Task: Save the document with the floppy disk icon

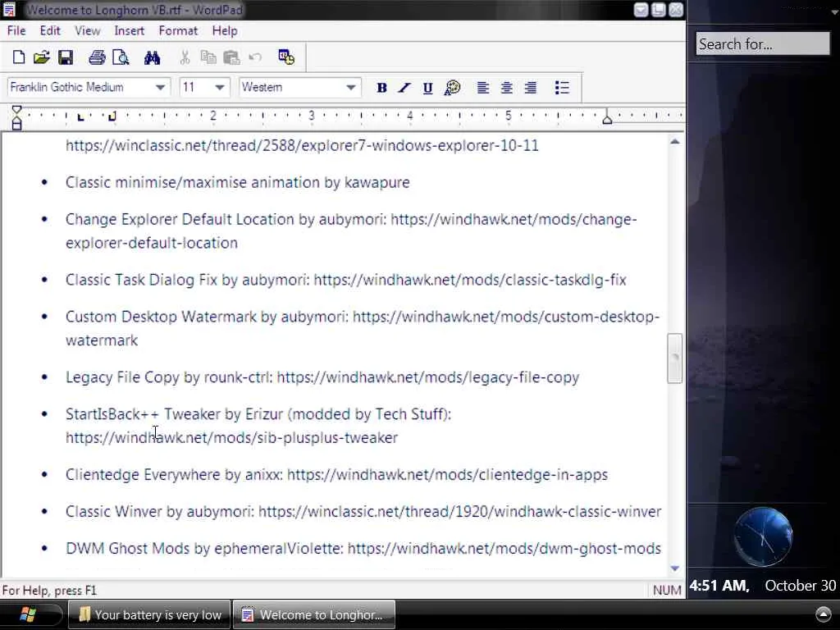Action: 66,57
